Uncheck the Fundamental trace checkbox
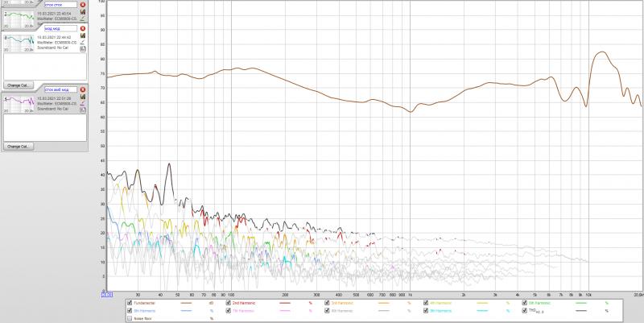 (130, 302)
